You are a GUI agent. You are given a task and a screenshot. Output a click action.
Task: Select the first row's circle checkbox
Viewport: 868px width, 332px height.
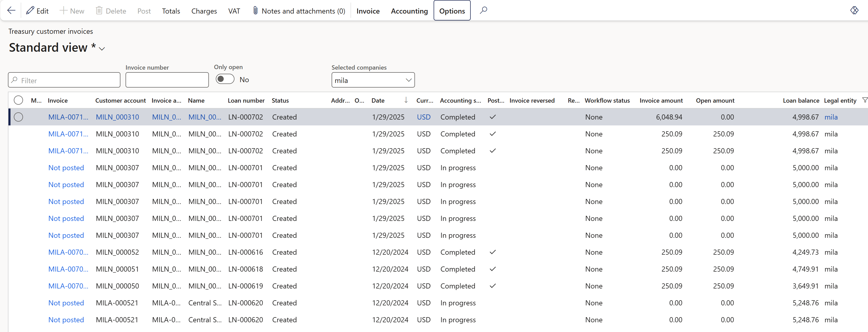pyautogui.click(x=18, y=117)
